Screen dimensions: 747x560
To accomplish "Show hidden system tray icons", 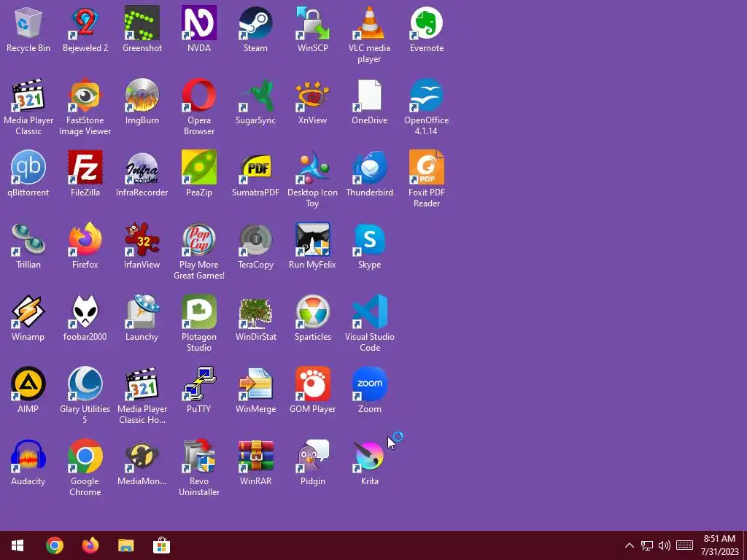I will click(630, 545).
